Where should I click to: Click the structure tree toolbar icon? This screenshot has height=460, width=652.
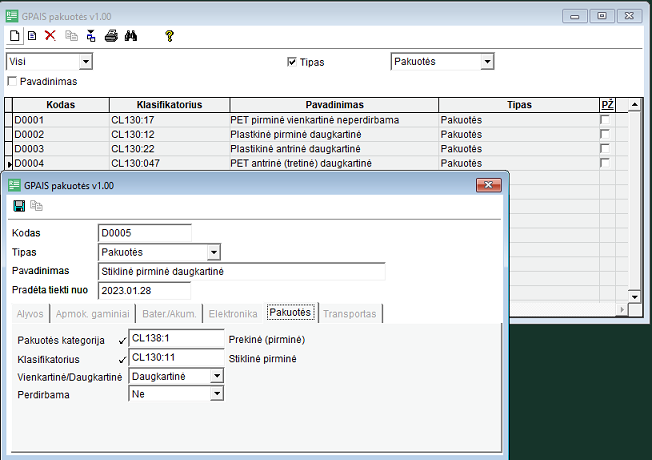coord(91,36)
